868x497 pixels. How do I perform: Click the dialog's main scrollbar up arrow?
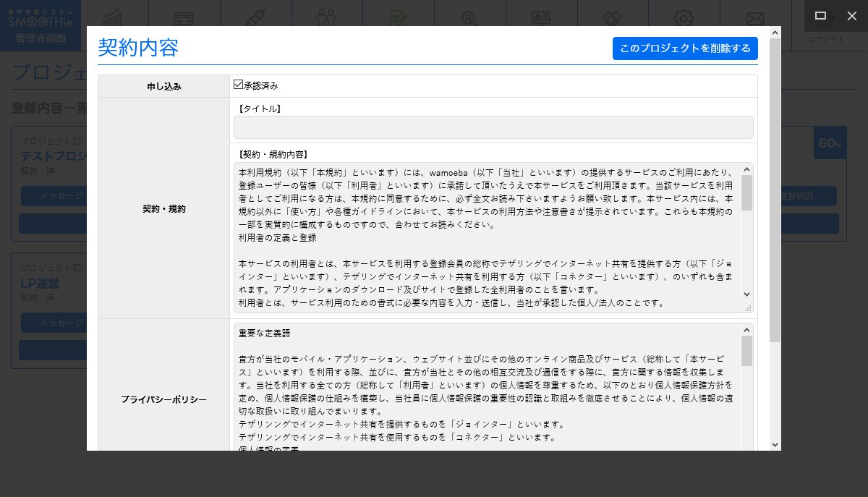(775, 33)
